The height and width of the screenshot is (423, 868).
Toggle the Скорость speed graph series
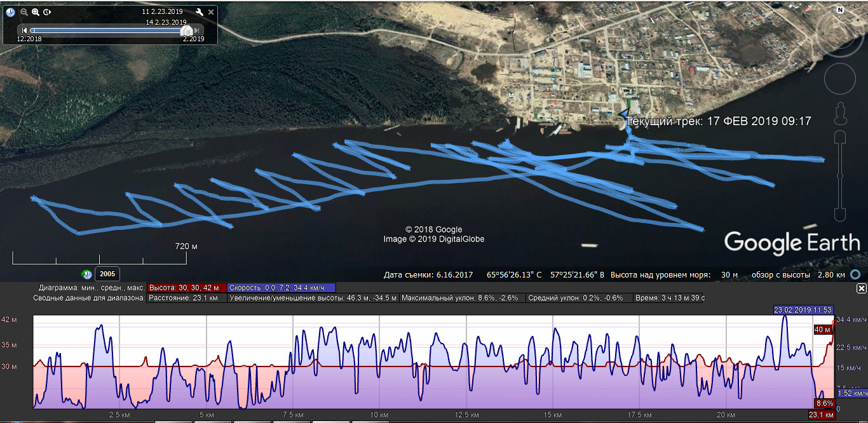[281, 288]
